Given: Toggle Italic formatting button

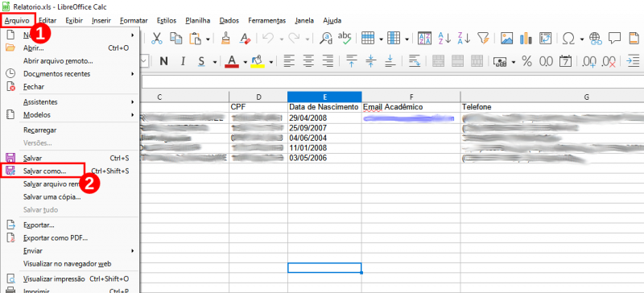Looking at the screenshot, I should pos(184,62).
